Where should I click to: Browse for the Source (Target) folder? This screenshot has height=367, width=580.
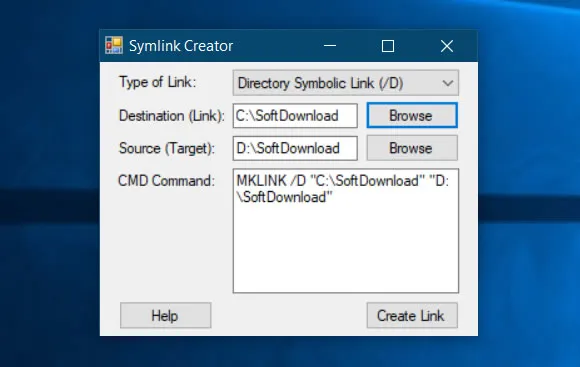point(412,148)
